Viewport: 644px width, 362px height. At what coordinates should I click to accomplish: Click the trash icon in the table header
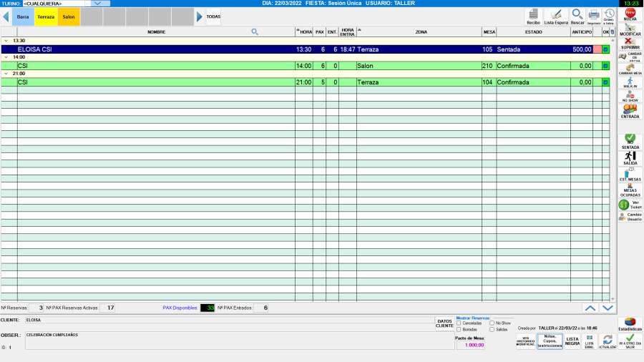pos(613,31)
